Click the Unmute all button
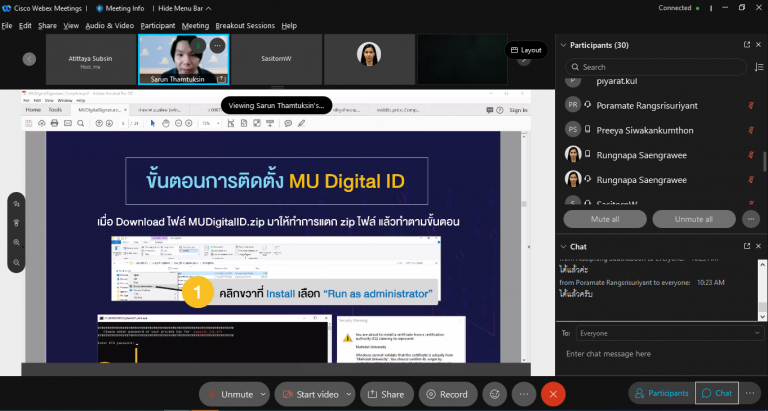Viewport: 768px width, 411px height. coord(694,219)
